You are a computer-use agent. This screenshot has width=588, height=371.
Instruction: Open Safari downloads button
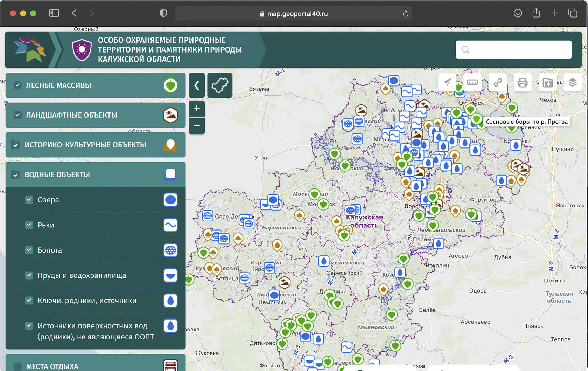tap(518, 13)
